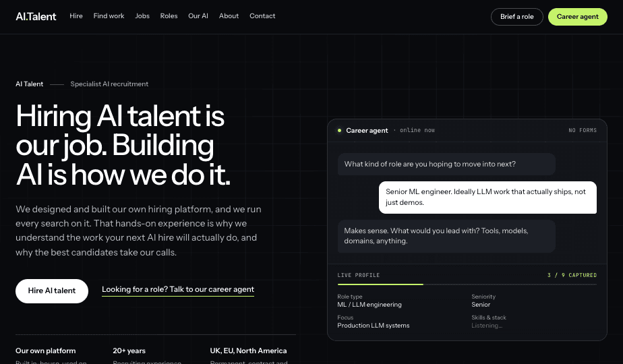This screenshot has width=623, height=364.
Task: Click the 'online now' status text
Action: [x=417, y=130]
